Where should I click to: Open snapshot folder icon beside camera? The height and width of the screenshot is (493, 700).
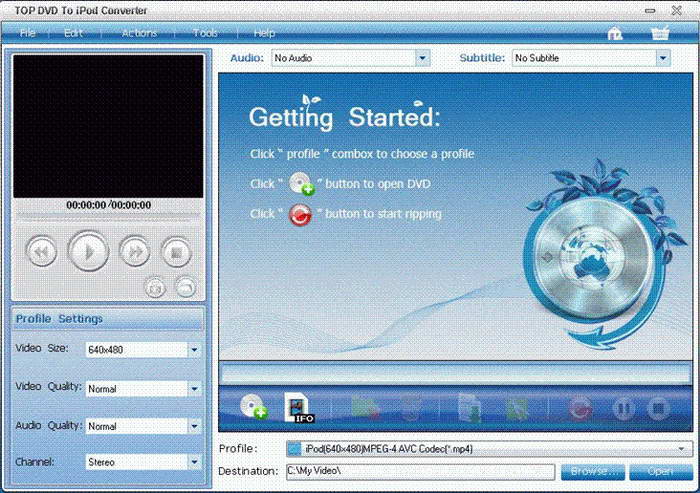point(185,287)
